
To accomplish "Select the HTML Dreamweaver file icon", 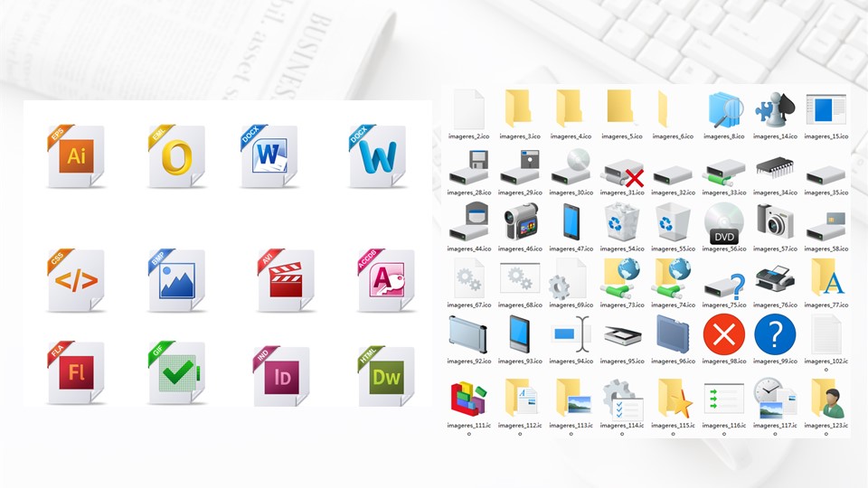I will [x=386, y=376].
